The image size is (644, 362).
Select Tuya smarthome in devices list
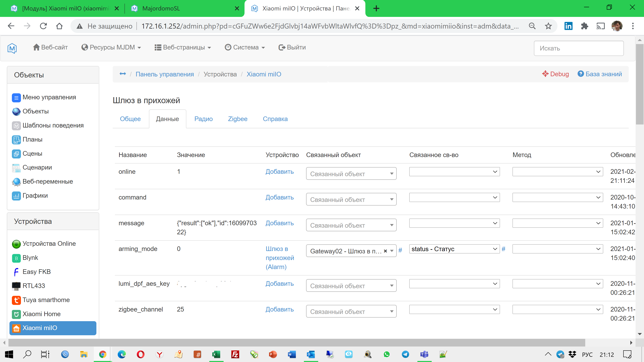(46, 300)
